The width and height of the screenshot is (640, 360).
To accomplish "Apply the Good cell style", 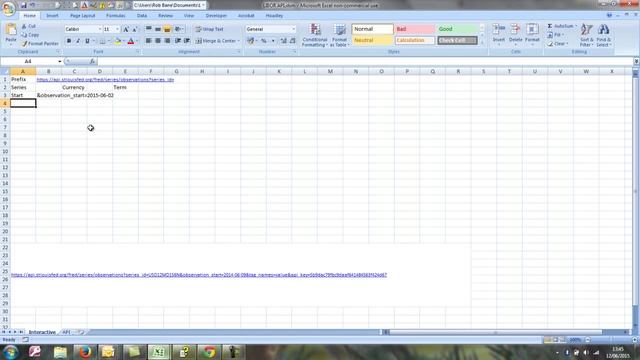I will click(457, 29).
